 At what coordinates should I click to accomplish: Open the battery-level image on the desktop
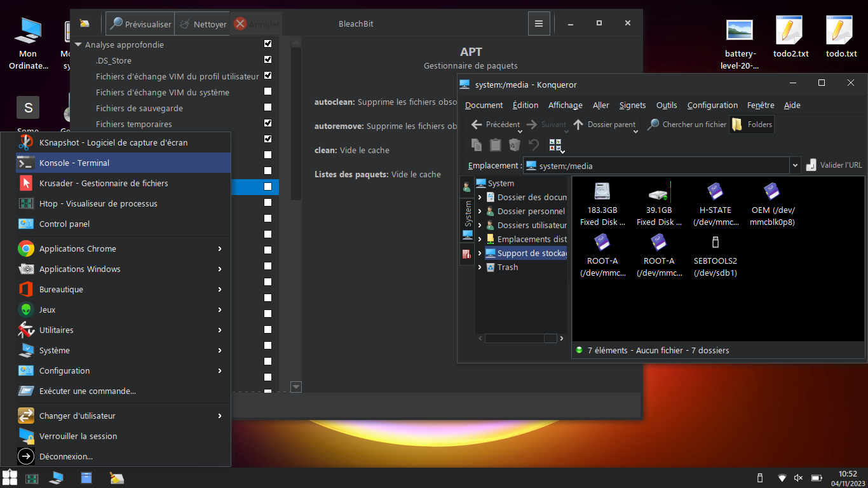740,30
